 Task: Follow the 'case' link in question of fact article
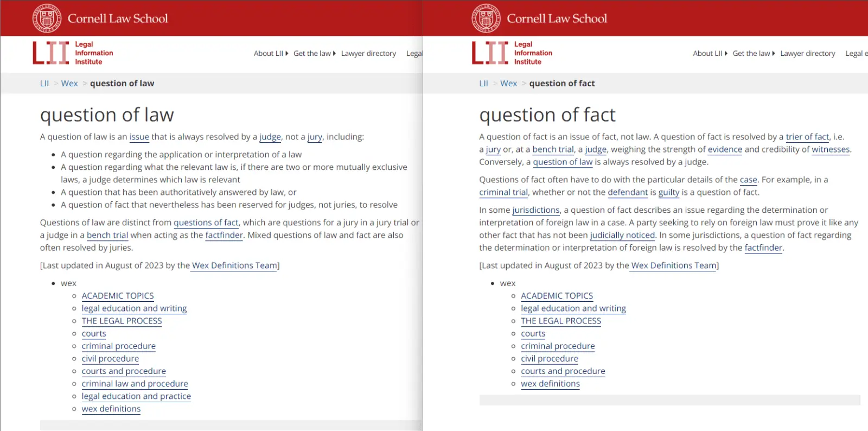pos(749,180)
